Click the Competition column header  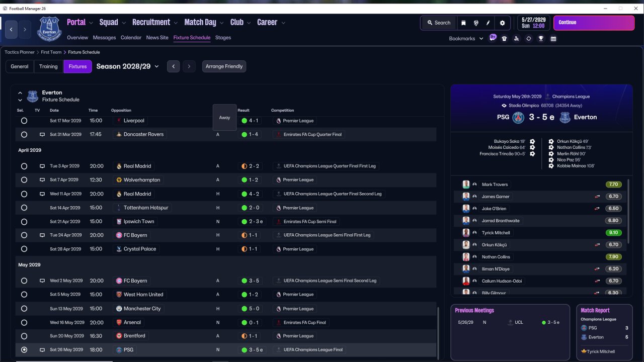click(283, 111)
